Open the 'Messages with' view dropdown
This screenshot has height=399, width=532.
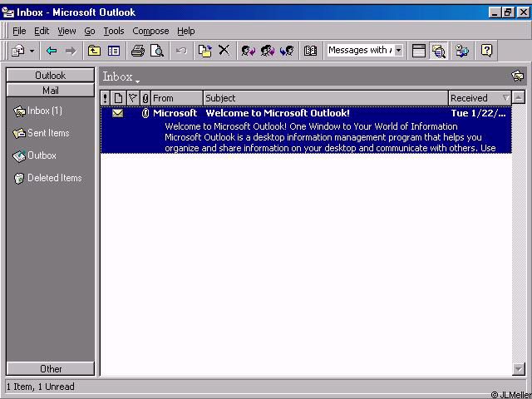click(x=399, y=51)
